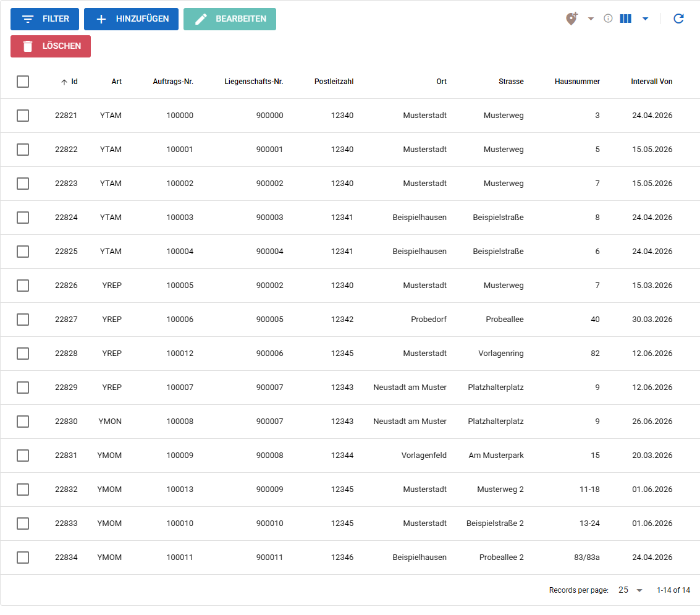Click the Id column sort arrow
Screen dimensions: 700x615
coord(64,82)
